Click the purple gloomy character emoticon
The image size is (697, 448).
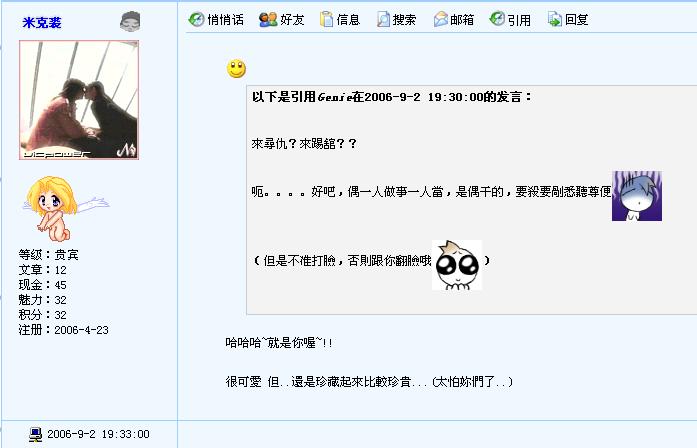tap(637, 196)
